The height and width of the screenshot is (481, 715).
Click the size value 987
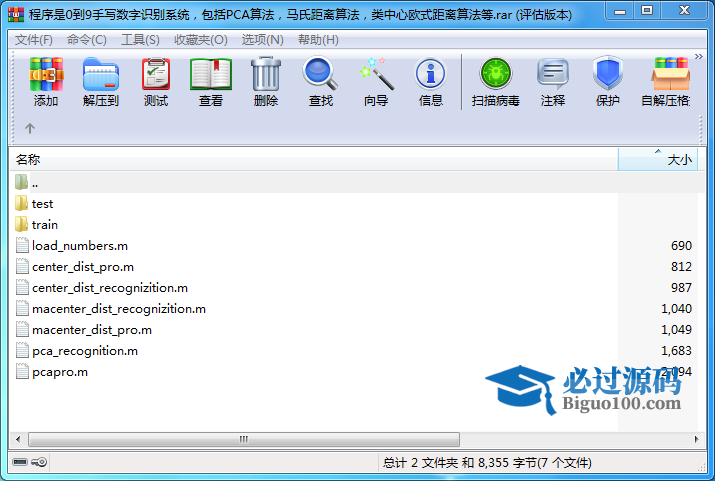point(681,288)
